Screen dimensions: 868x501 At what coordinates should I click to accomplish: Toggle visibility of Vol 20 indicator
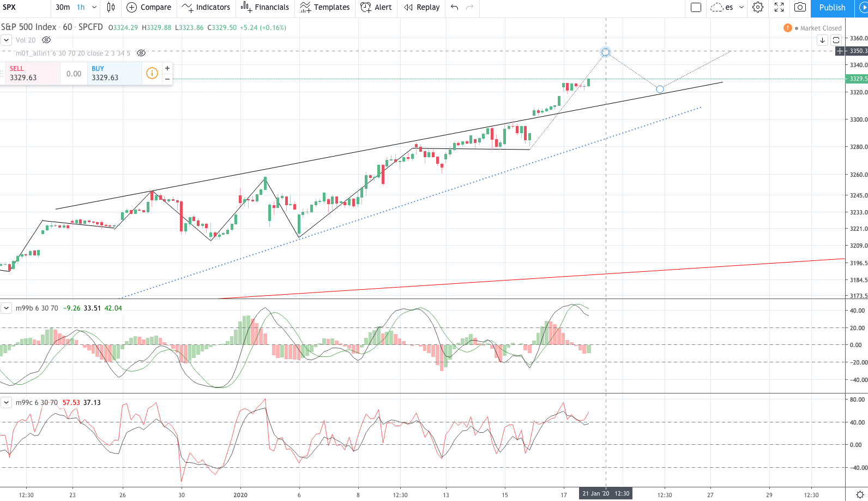coord(46,40)
